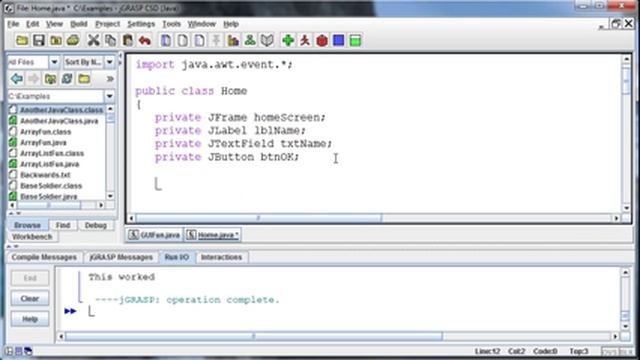
Task: Click the blue square toolbar icon
Action: [338, 40]
